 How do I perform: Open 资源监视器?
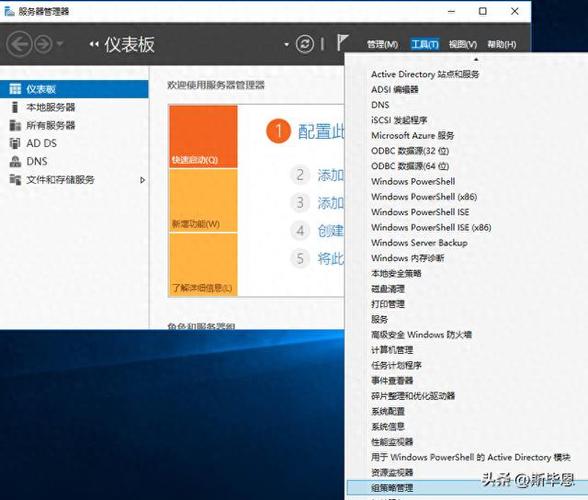coord(392,473)
